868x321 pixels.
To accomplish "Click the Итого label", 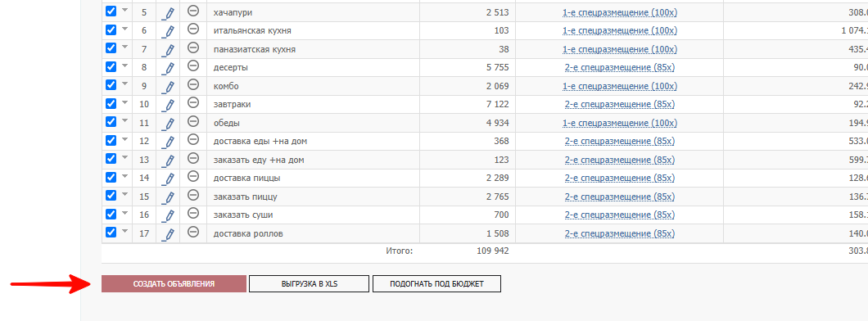I will coord(399,251).
